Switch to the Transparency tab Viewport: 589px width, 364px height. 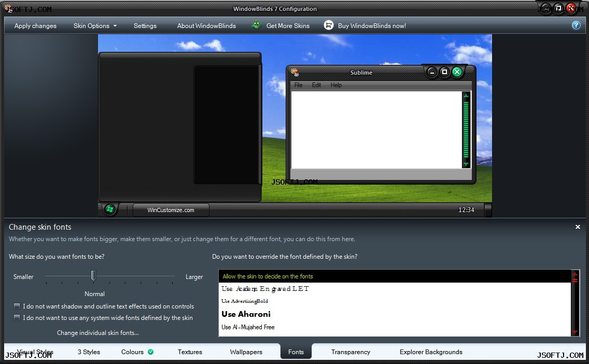pos(350,352)
